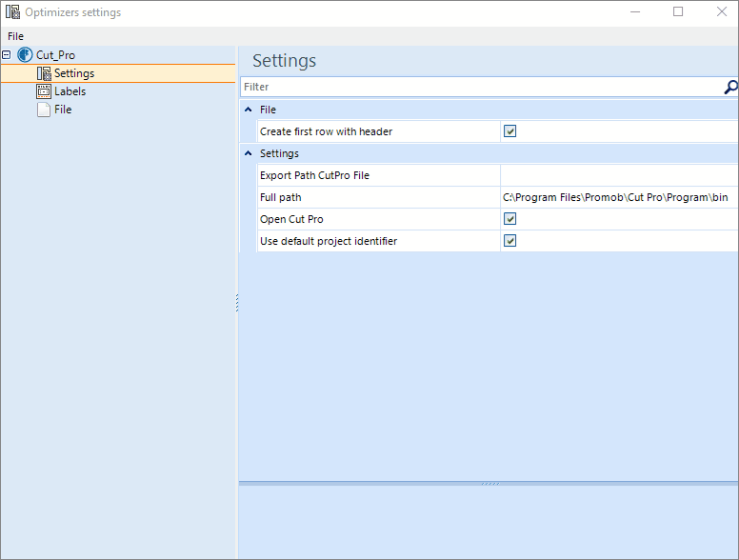Select File label in the tree
739x560 pixels.
tap(63, 110)
